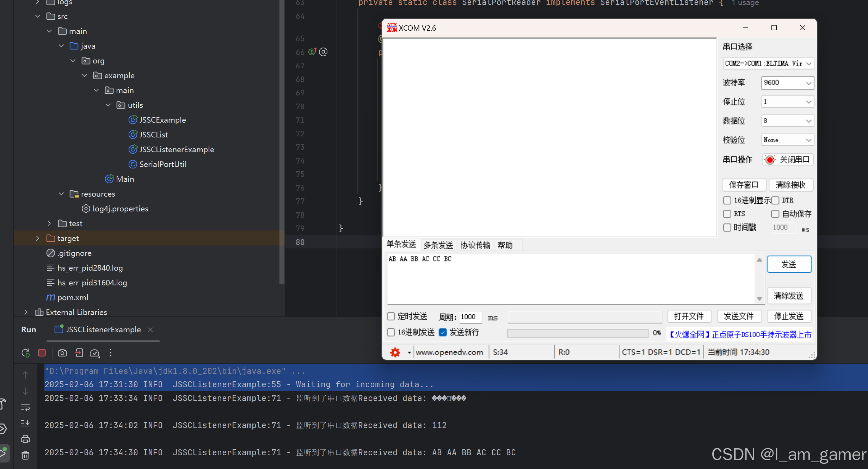The width and height of the screenshot is (868, 469).
Task: Click the XCOM red gear settings icon
Action: pos(395,352)
